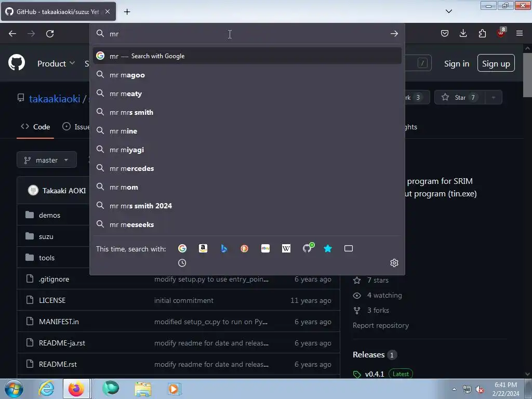This screenshot has height=399, width=532.
Task: Search browsing history clock icon
Action: [x=182, y=262]
